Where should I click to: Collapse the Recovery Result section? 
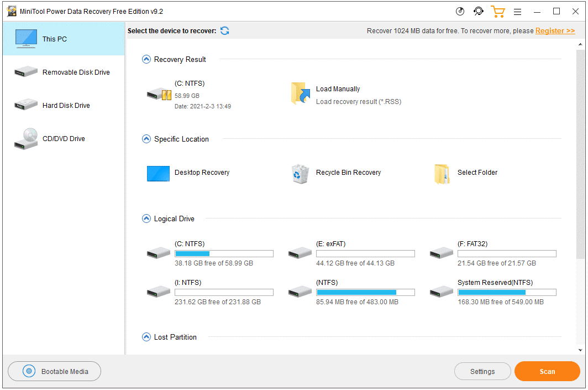pyautogui.click(x=146, y=59)
